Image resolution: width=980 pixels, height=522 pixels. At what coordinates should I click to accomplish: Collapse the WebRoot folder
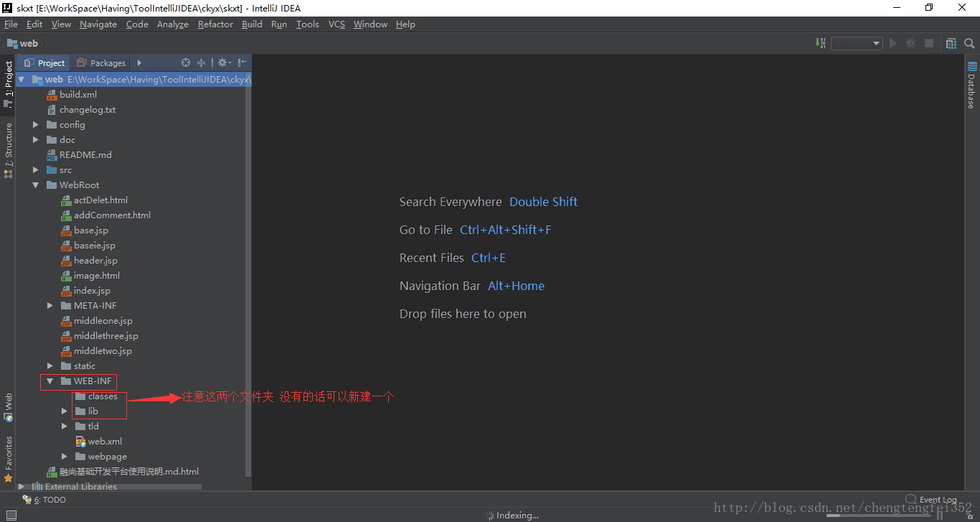tap(36, 185)
